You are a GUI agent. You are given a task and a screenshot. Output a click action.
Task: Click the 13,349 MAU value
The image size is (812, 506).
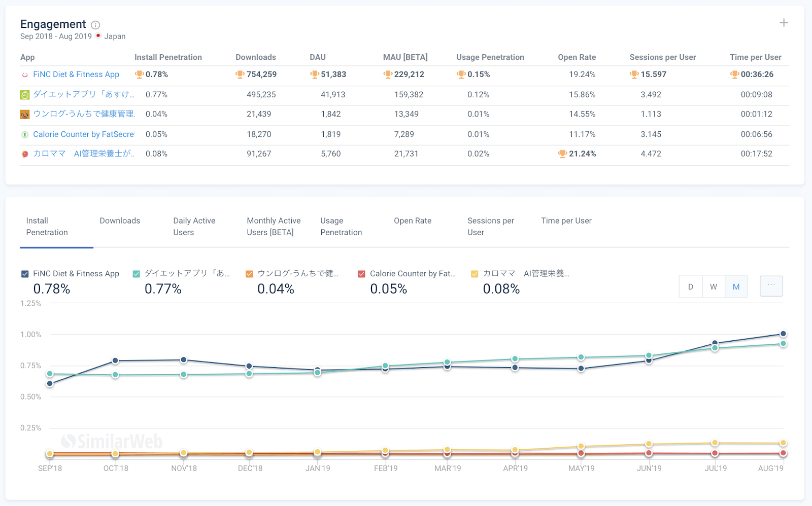(407, 114)
